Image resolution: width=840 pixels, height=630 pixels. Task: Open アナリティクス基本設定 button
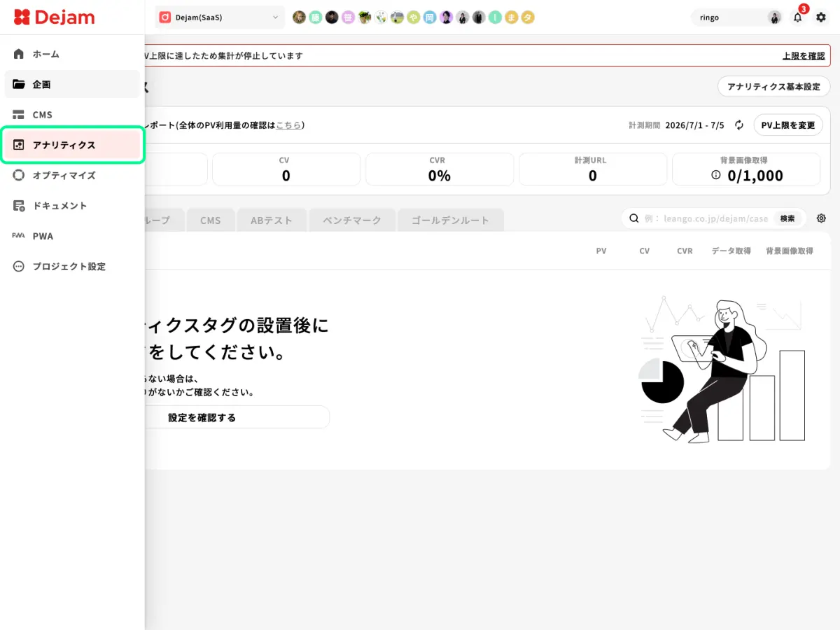point(773,87)
